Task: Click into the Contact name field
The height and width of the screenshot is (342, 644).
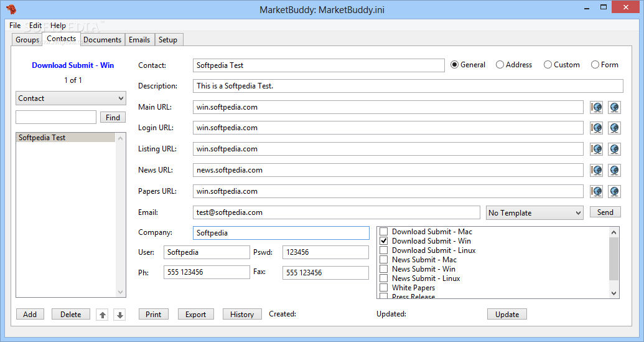Action: pos(319,65)
